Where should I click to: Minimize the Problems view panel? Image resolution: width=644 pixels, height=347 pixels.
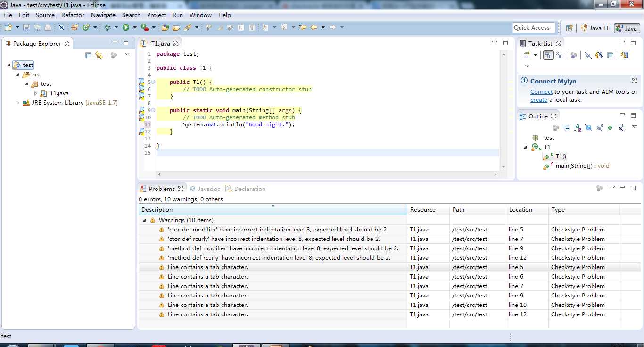pyautogui.click(x=623, y=188)
